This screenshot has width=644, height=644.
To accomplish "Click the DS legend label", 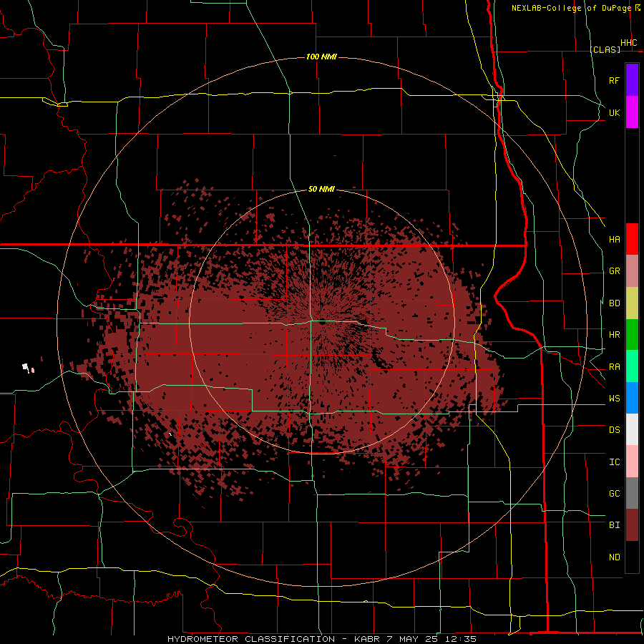I will point(614,430).
